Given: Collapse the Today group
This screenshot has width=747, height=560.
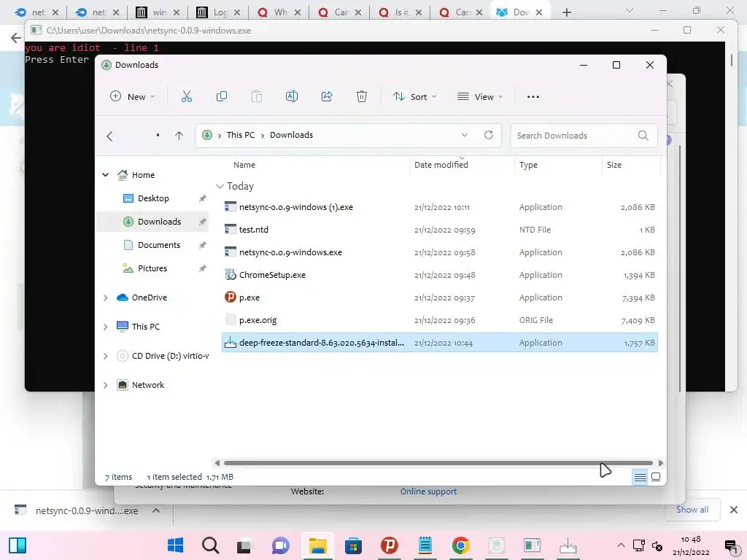Looking at the screenshot, I should (220, 186).
